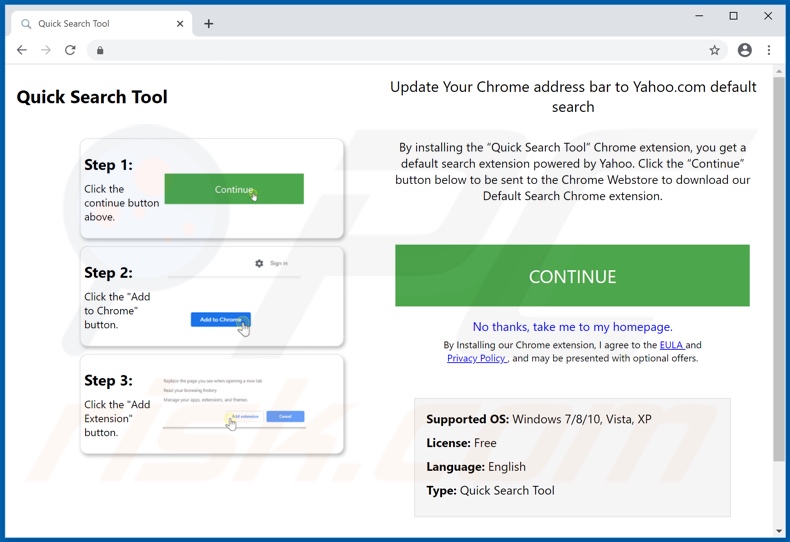Click 'No thanks, take me to my homepage'

[572, 327]
